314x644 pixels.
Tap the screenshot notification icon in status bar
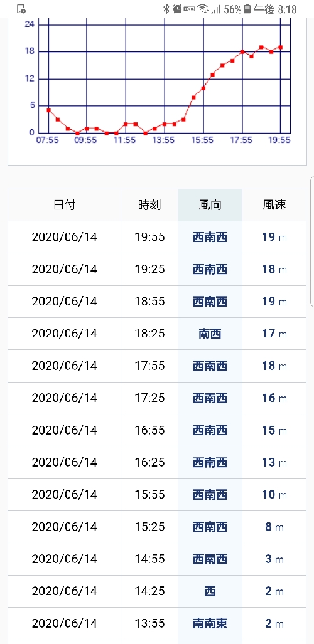point(21,9)
